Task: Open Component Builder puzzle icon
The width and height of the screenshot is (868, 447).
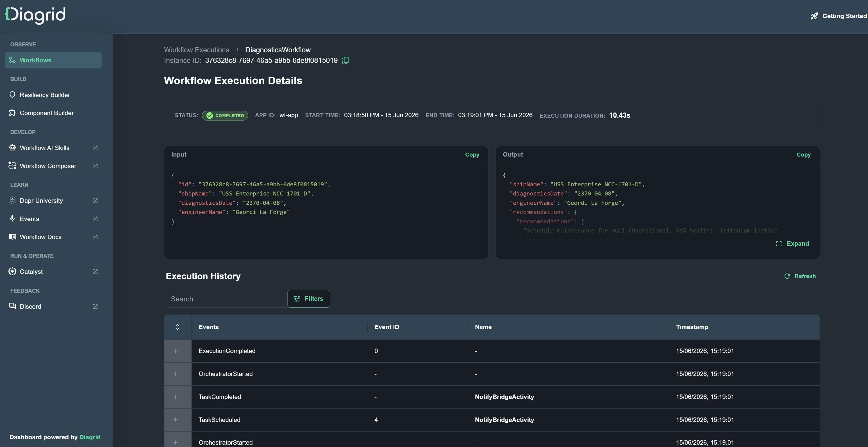Action: (12, 113)
